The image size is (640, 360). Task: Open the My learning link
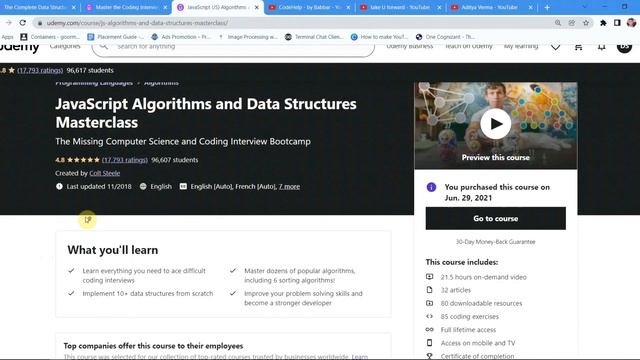[521, 46]
